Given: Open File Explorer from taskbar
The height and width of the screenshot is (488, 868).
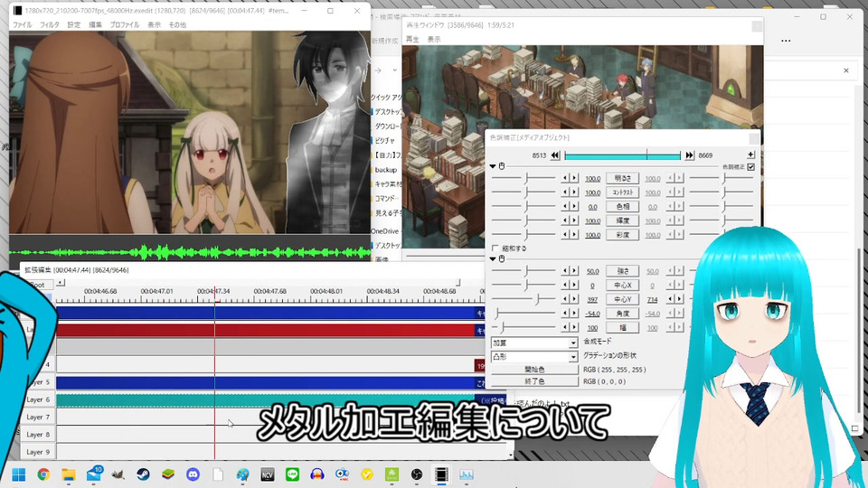Looking at the screenshot, I should [x=68, y=474].
